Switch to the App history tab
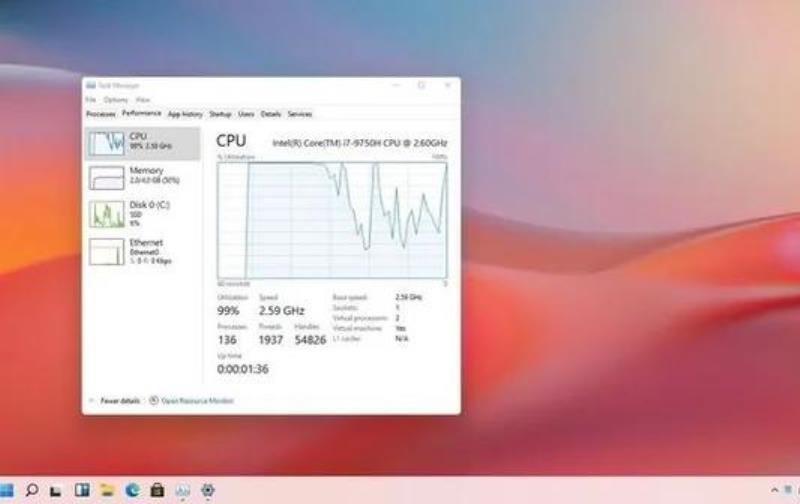Image resolution: width=800 pixels, height=504 pixels. [185, 114]
